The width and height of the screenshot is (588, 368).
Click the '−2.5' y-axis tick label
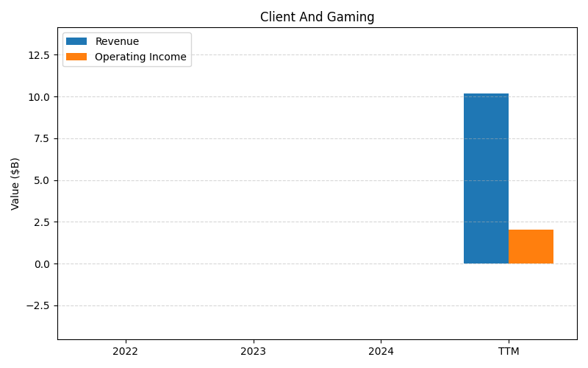38,306
